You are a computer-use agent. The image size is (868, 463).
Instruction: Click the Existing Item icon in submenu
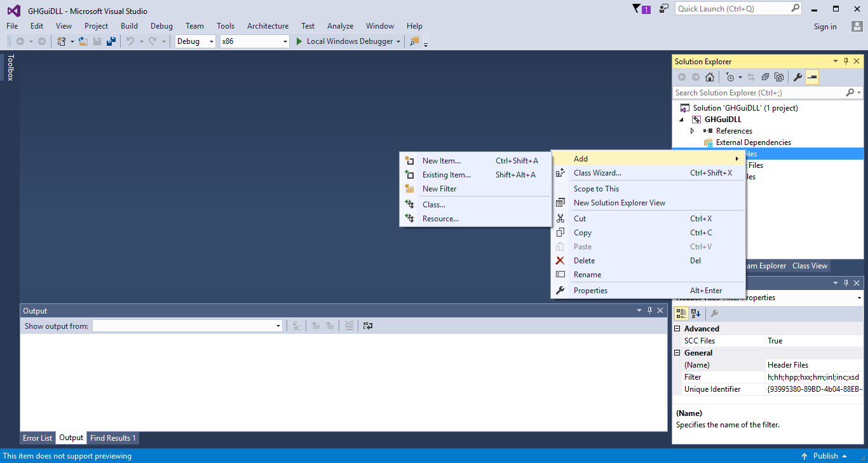(x=410, y=175)
